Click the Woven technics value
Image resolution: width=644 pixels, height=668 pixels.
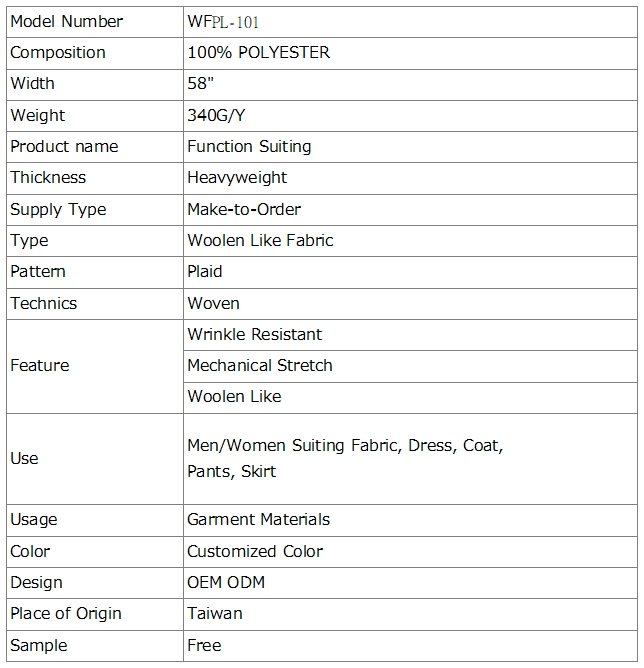pos(213,304)
